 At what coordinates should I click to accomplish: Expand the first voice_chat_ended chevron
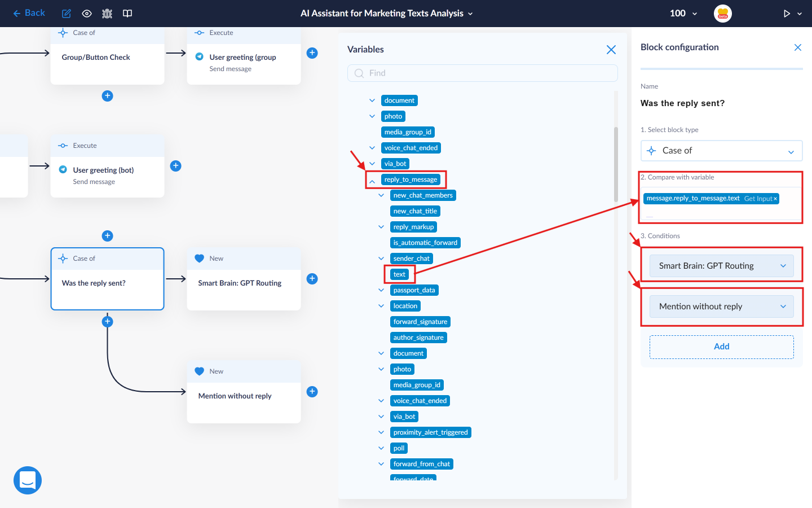click(x=372, y=148)
